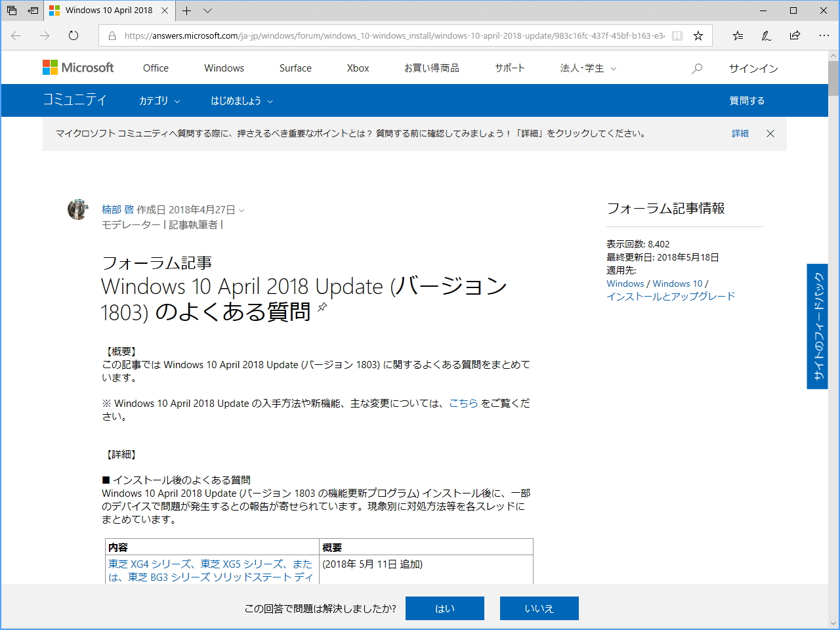Open the More options menu
The image size is (840, 630).
(824, 36)
